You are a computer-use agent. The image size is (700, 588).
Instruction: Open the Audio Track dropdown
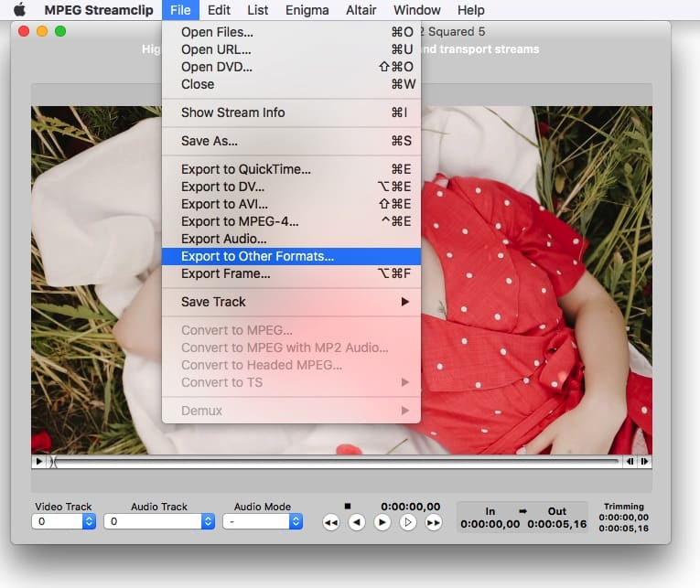pyautogui.click(x=159, y=521)
